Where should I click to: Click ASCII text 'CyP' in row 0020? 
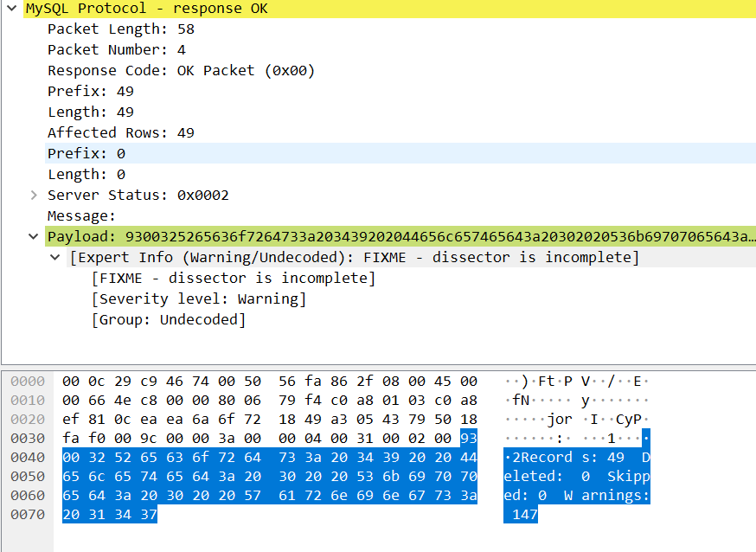pyautogui.click(x=629, y=420)
